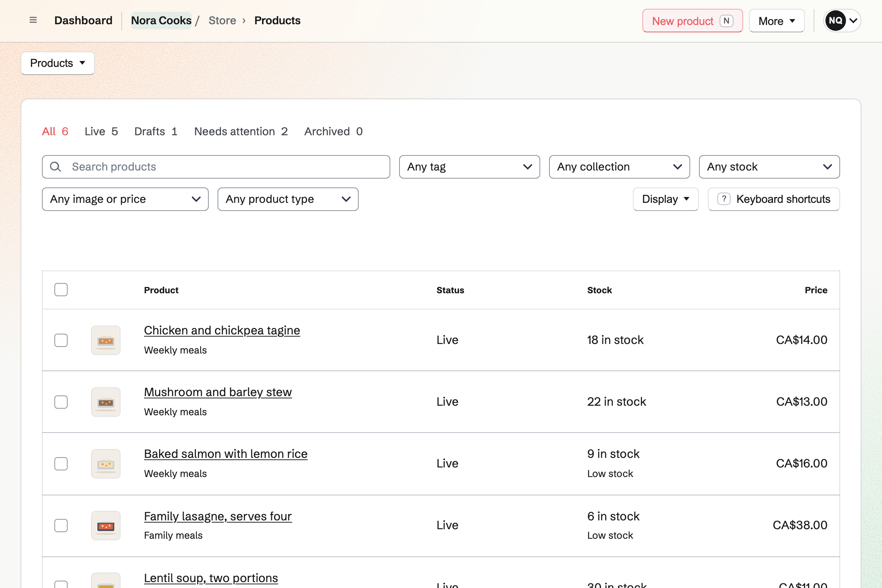Open Lentil soup, two portions product

click(x=211, y=578)
